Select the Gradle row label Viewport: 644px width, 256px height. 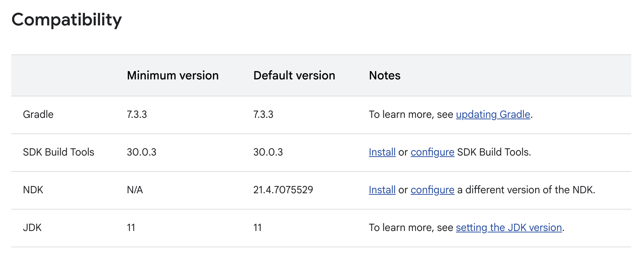(38, 115)
